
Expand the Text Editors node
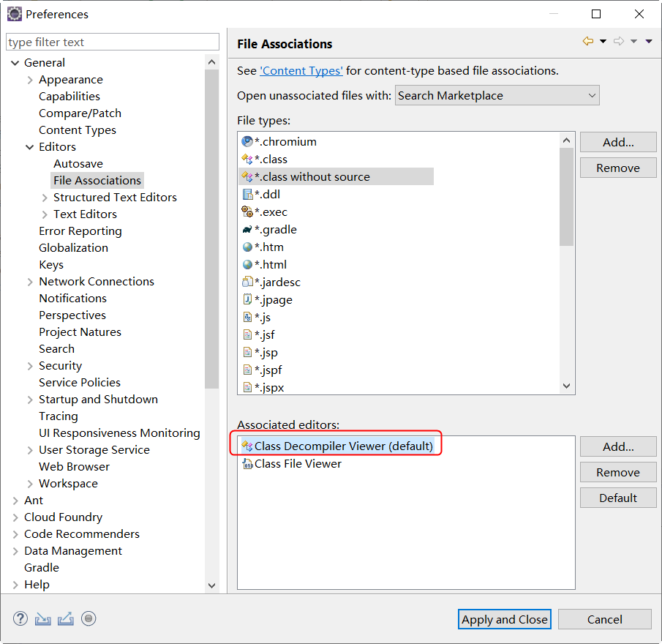(x=45, y=214)
